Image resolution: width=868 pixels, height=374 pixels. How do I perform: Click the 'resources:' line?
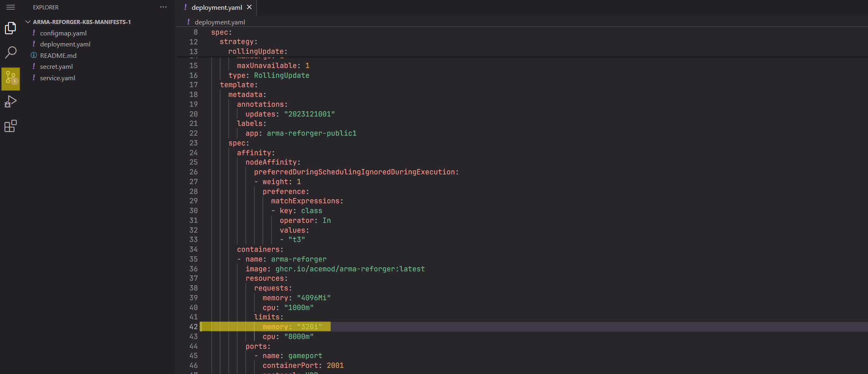tap(267, 278)
